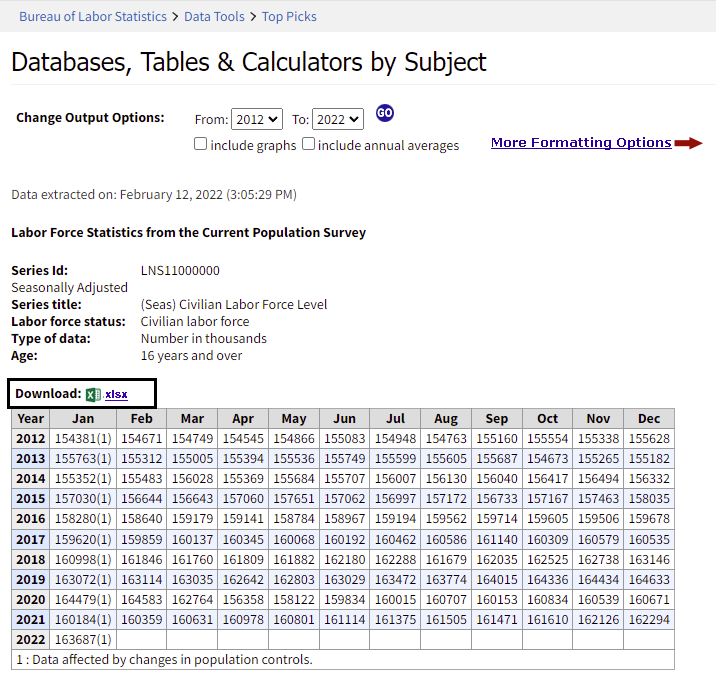Viewport: 716px width, 681px height.
Task: Click the population controls footnote text
Action: pyautogui.click(x=164, y=660)
